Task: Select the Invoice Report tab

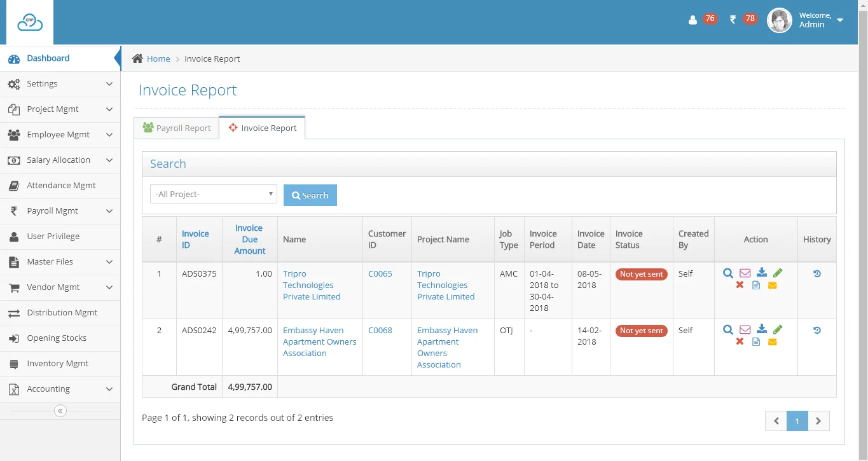Action: pos(262,128)
